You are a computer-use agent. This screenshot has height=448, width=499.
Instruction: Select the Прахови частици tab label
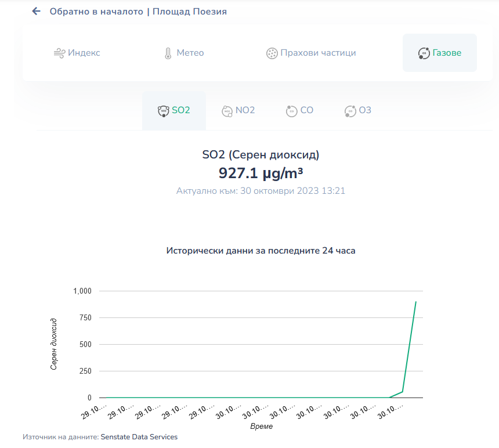click(x=318, y=53)
